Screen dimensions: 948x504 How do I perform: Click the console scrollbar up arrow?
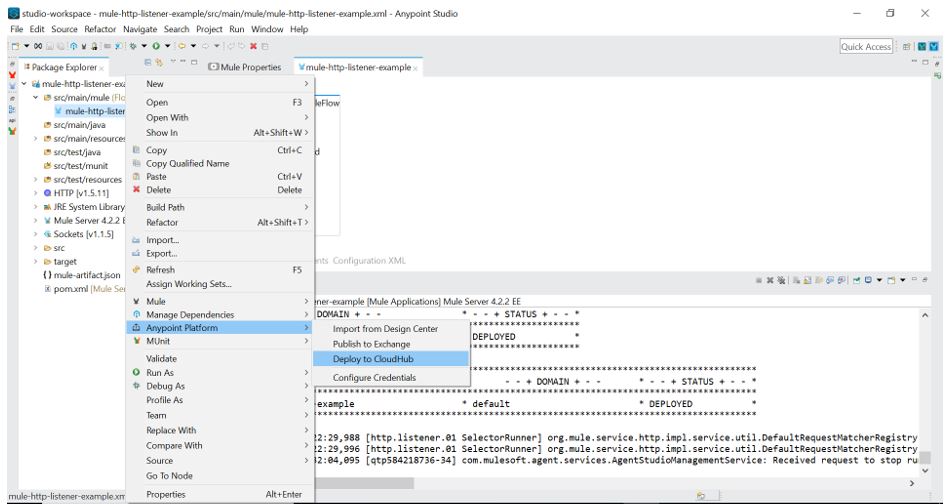[x=924, y=315]
